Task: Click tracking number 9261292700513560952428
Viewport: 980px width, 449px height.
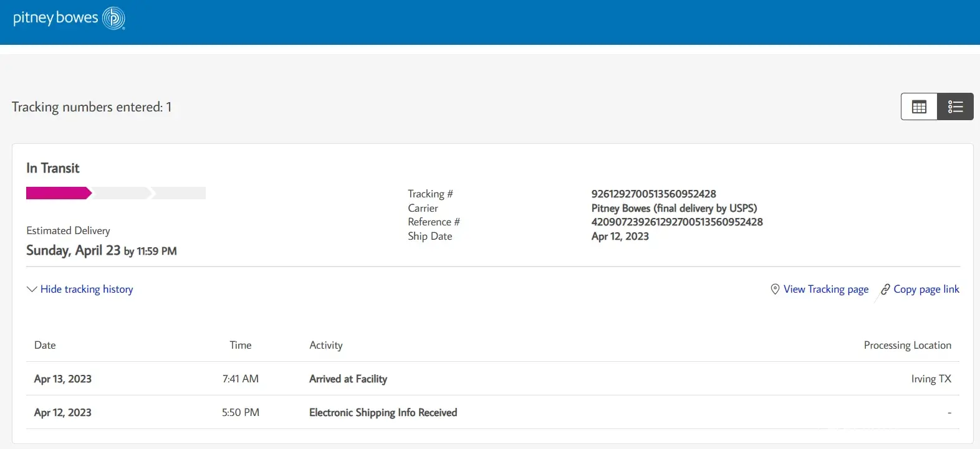Action: click(653, 194)
